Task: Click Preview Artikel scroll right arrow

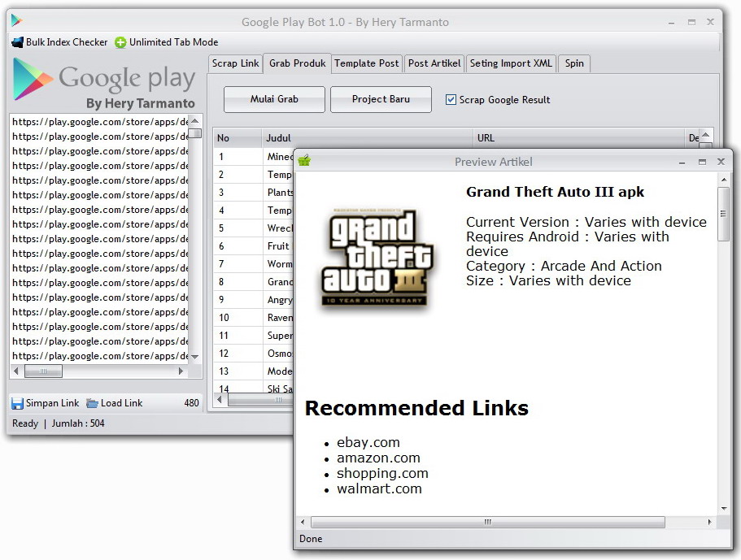Action: [x=709, y=522]
